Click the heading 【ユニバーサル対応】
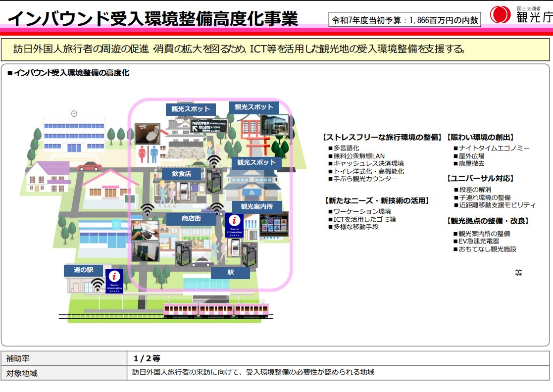The height and width of the screenshot is (392, 553). [480, 179]
